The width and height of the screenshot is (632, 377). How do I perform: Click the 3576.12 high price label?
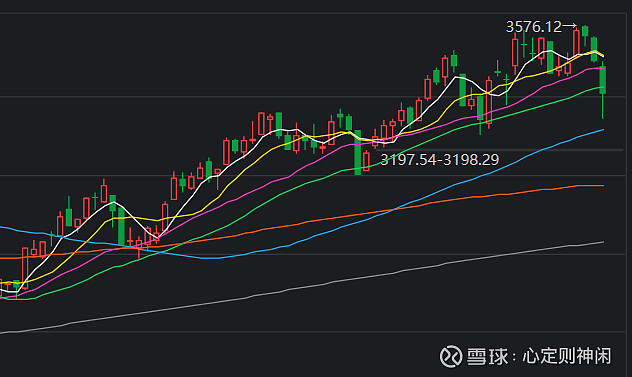point(534,27)
